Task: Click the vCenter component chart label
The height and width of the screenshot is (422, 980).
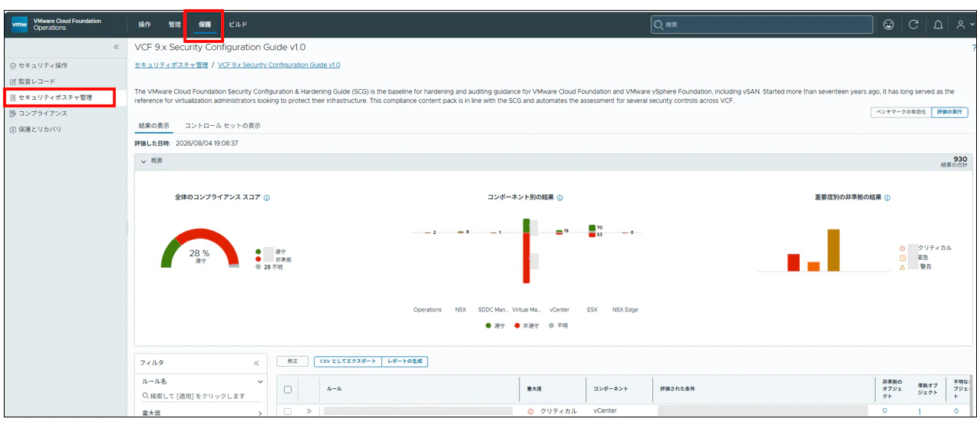Action: click(x=559, y=310)
